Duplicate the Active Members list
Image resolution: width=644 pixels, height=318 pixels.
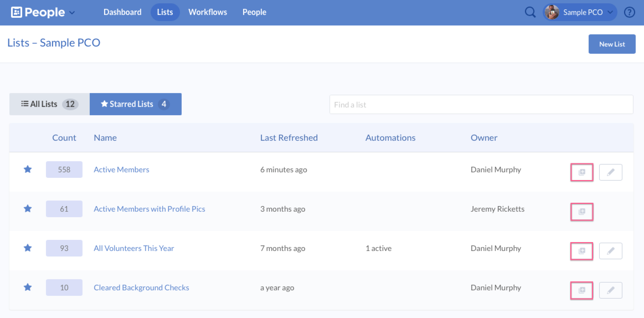(x=582, y=172)
